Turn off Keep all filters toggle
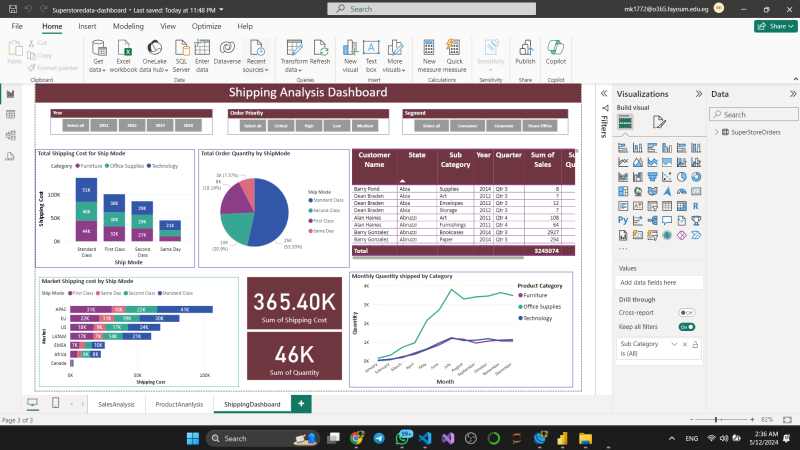800x450 pixels. [687, 326]
